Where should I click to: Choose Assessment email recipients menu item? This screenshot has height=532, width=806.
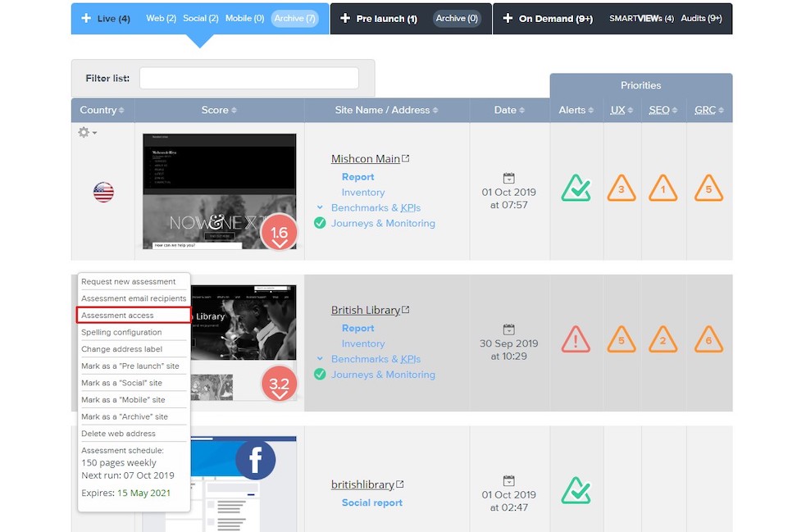point(134,298)
